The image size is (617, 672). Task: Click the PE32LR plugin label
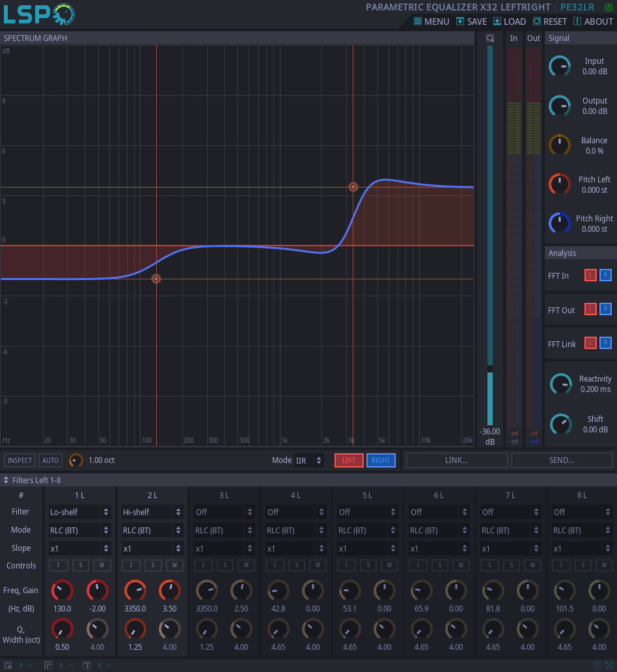[x=577, y=7]
